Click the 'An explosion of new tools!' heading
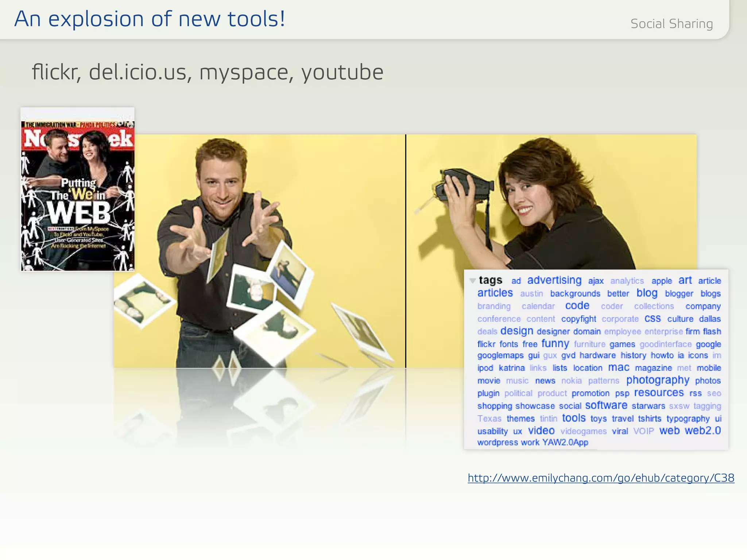Viewport: 747px width, 560px height. (150, 19)
